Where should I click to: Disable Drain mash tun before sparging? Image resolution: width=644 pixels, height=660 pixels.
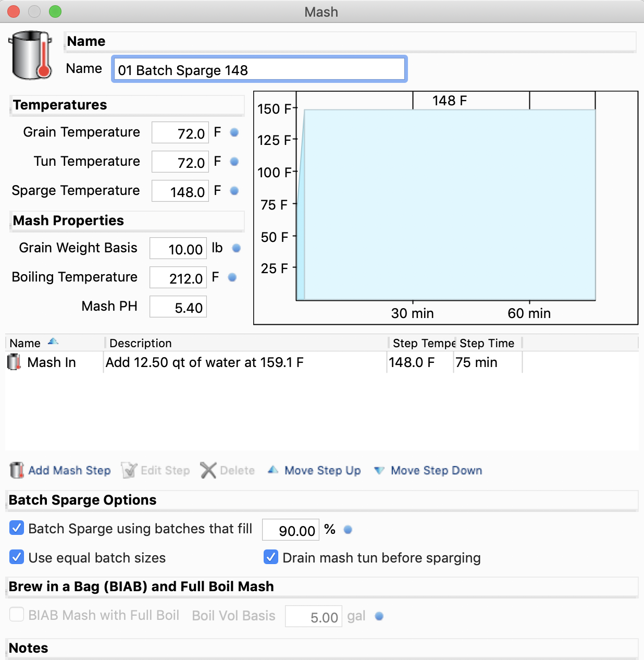(271, 557)
